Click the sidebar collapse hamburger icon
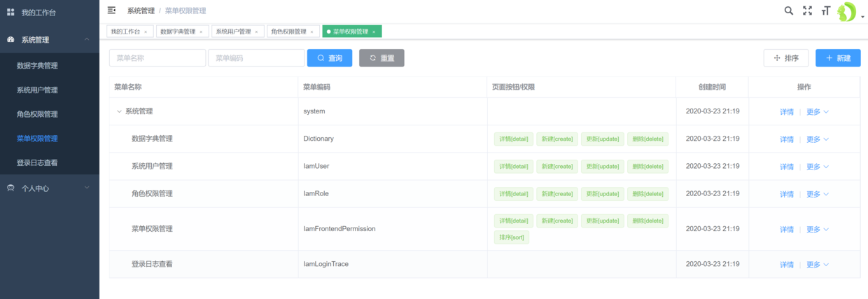 click(x=111, y=10)
